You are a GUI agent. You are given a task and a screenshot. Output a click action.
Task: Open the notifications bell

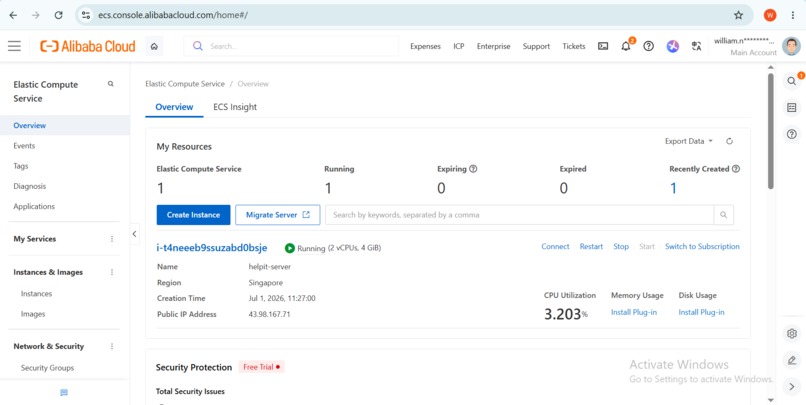[x=626, y=46]
